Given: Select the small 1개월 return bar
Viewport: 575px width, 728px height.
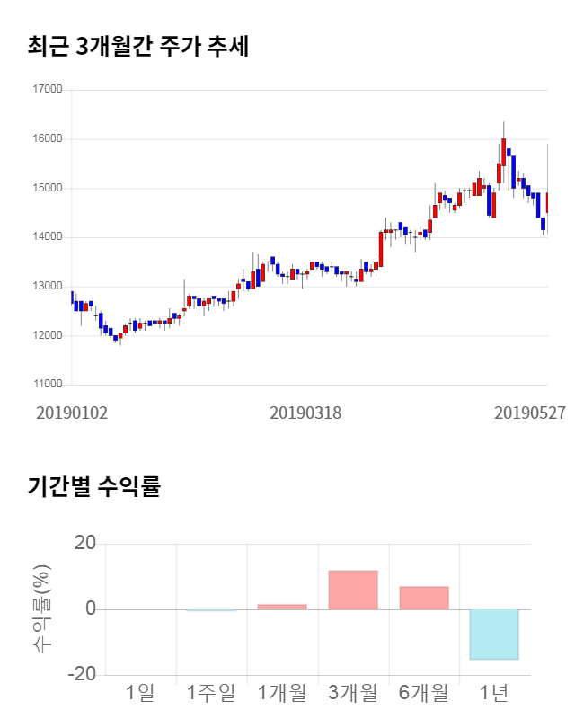Looking at the screenshot, I should (282, 607).
